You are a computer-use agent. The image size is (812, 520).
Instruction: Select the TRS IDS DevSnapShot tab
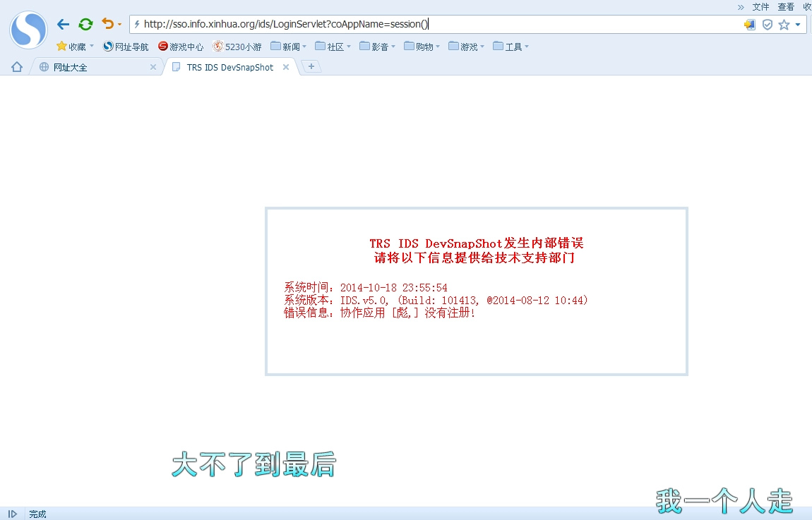[229, 67]
